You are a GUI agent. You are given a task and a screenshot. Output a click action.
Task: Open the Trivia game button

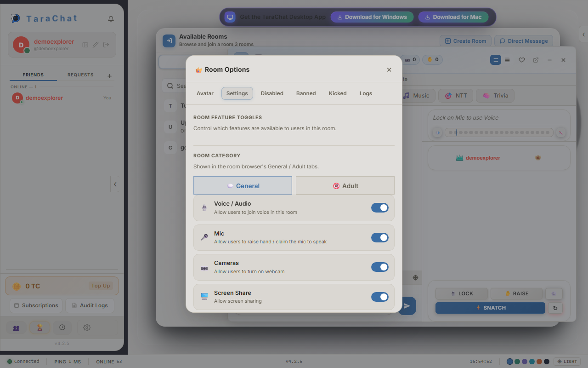[x=495, y=96]
